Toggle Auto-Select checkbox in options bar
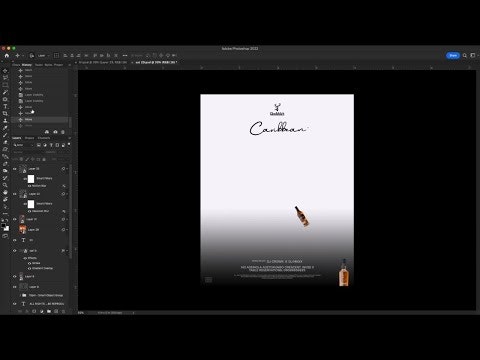480x360 pixels. (x=32, y=55)
